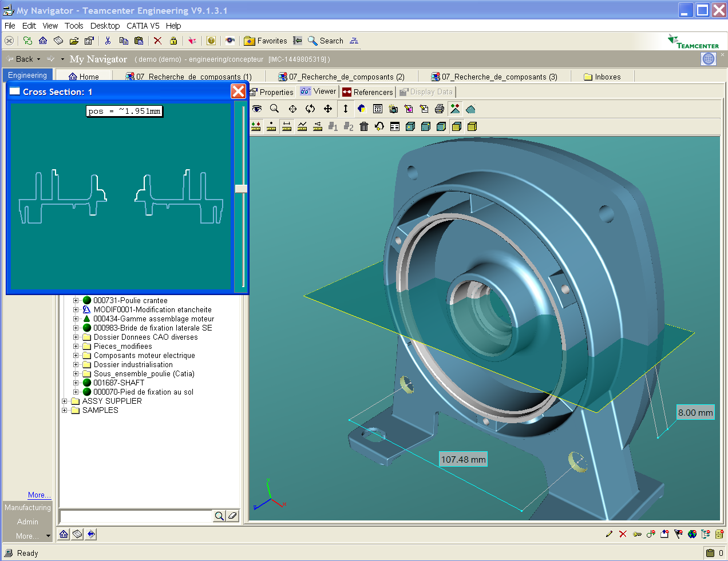Select the rotate arrows tool in viewer
728x561 pixels.
point(310,109)
